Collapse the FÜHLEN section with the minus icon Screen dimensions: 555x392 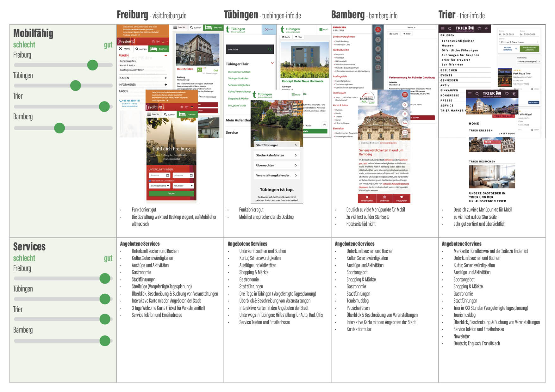(165, 56)
